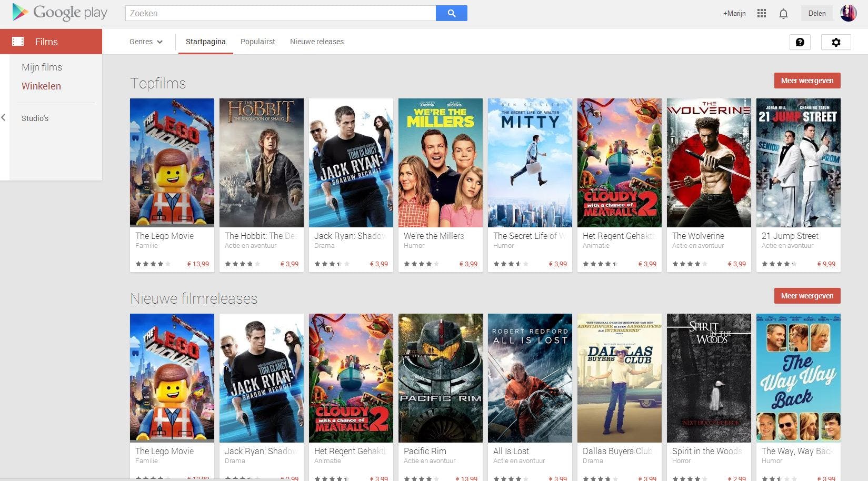This screenshot has width=868, height=481.
Task: Open settings via the gear icon
Action: pyautogui.click(x=836, y=42)
